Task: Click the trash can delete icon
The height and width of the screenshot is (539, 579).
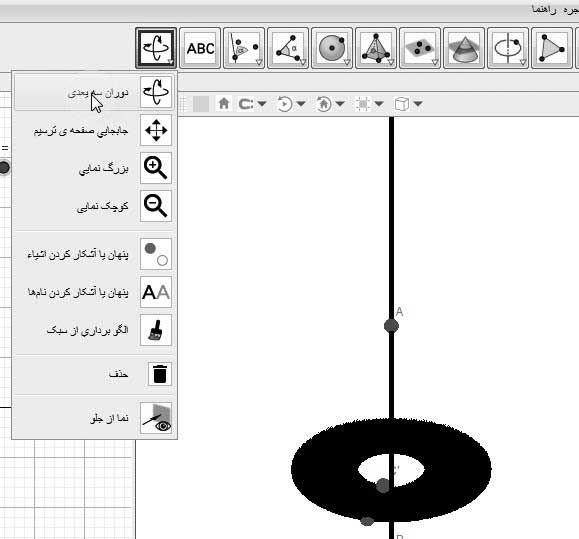Action: point(160,374)
